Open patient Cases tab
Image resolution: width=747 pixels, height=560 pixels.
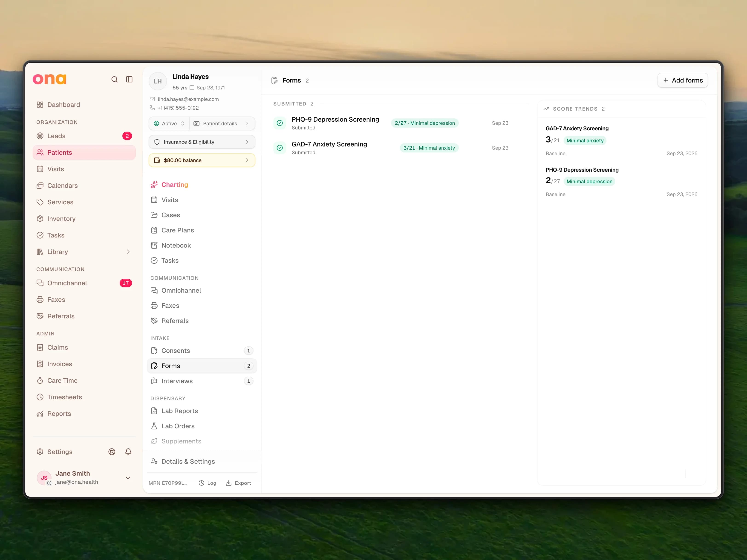click(x=202, y=215)
